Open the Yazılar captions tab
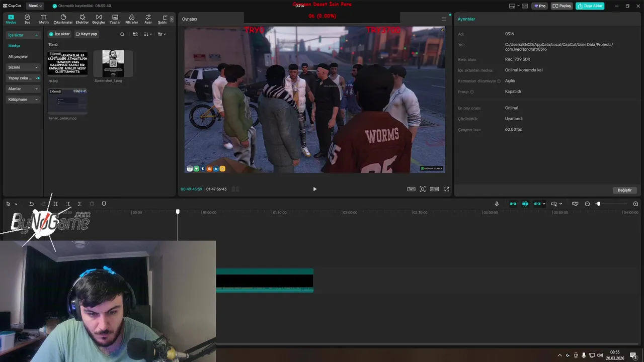Image resolution: width=644 pixels, height=362 pixels. [115, 19]
